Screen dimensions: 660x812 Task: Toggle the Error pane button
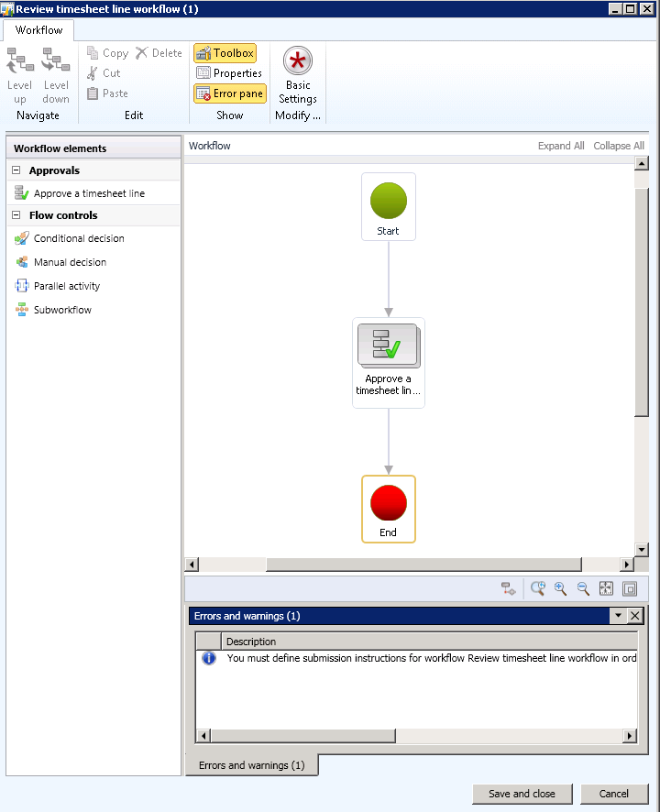point(229,93)
